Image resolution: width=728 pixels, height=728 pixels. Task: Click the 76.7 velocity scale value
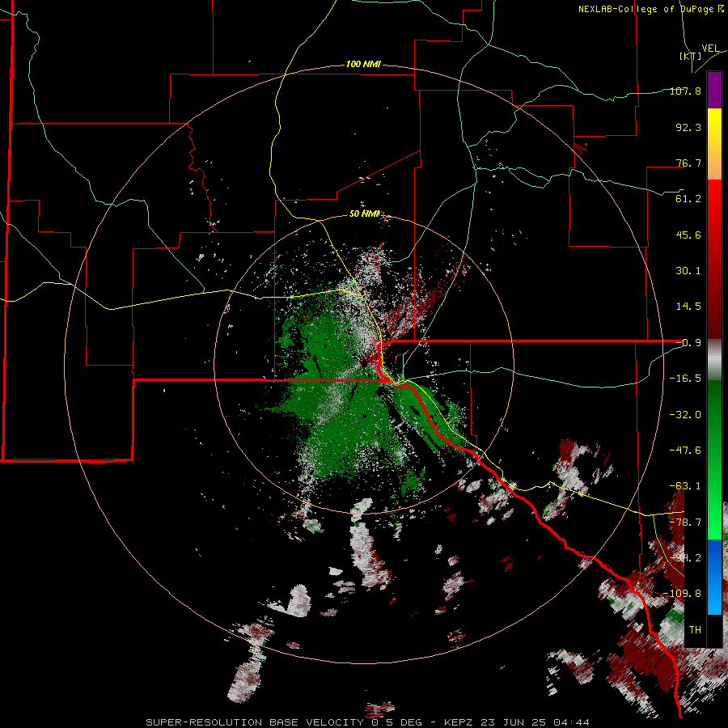pos(688,163)
